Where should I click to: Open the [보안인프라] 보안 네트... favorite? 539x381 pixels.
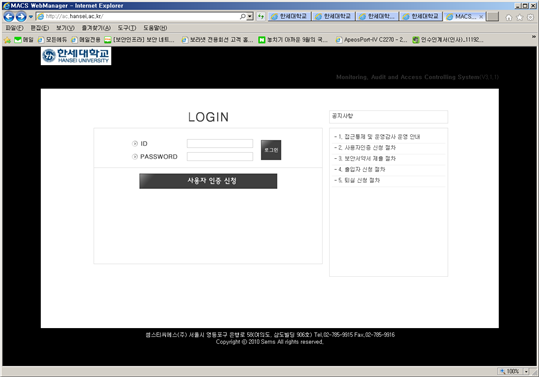click(x=140, y=40)
